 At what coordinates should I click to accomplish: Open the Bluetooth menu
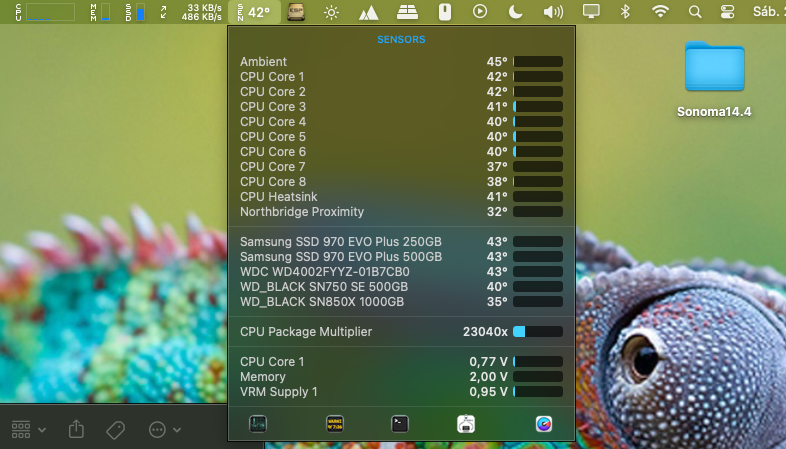point(625,12)
